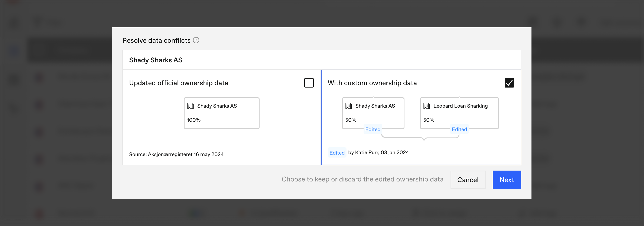Click the Updated official ownership data title

point(179,83)
